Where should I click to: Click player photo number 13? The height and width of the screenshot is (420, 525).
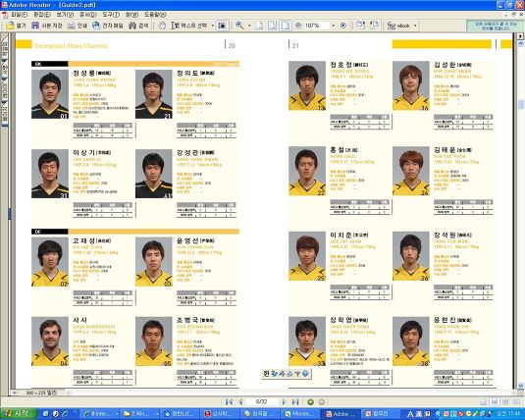pyautogui.click(x=307, y=85)
